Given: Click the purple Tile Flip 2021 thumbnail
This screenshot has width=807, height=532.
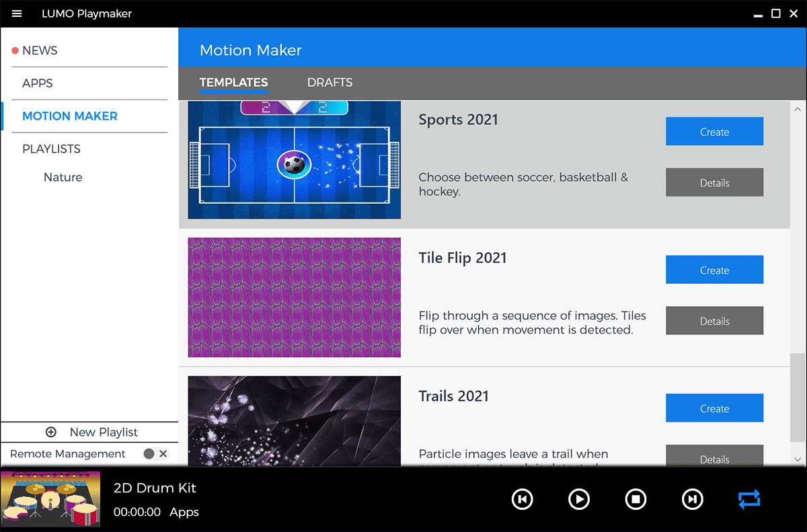Looking at the screenshot, I should (x=295, y=297).
